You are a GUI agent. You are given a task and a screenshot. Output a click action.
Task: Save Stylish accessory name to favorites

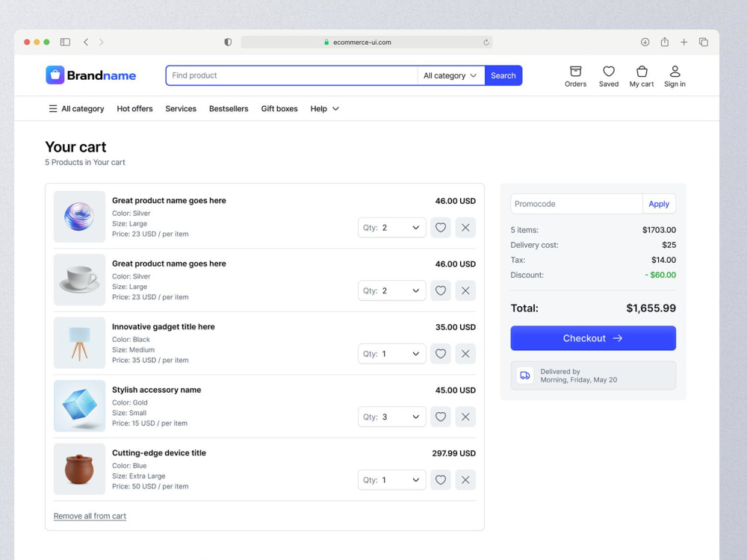click(441, 417)
